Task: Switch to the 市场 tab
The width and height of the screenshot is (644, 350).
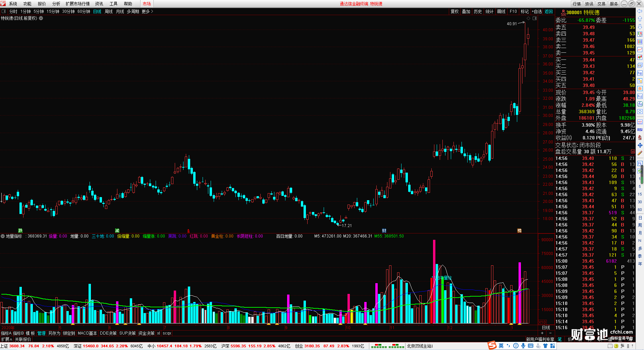Action: coord(147,4)
